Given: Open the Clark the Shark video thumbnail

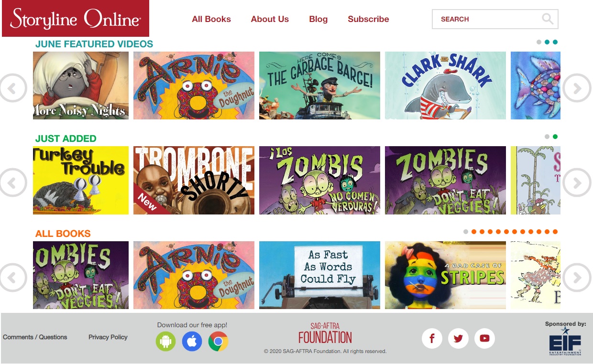Looking at the screenshot, I should (x=445, y=86).
